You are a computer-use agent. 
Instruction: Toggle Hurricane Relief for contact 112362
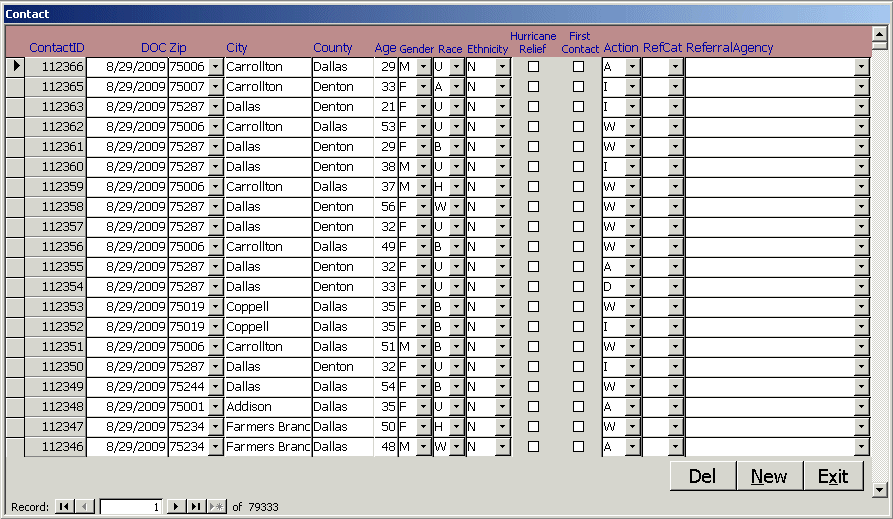tap(533, 126)
